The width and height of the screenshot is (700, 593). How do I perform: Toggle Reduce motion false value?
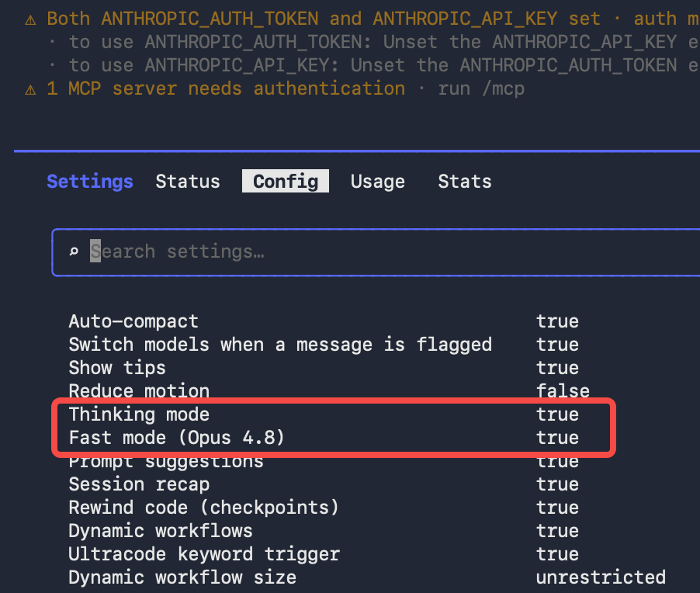563,391
